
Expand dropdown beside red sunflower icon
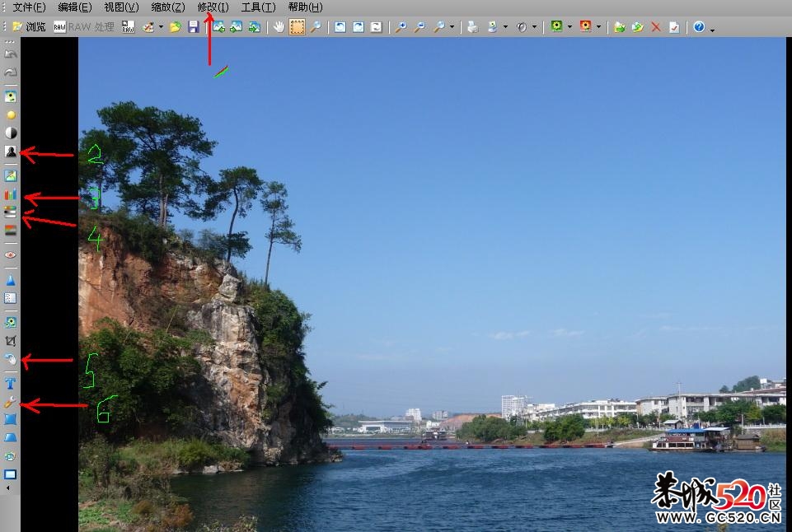[598, 27]
